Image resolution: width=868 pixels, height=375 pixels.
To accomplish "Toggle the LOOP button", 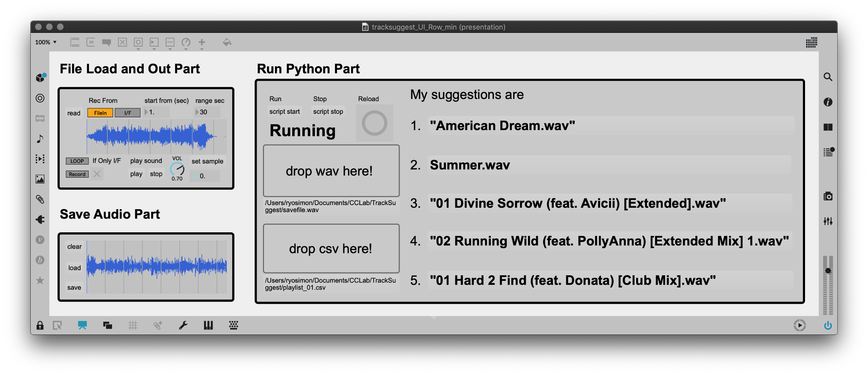I will [x=77, y=161].
